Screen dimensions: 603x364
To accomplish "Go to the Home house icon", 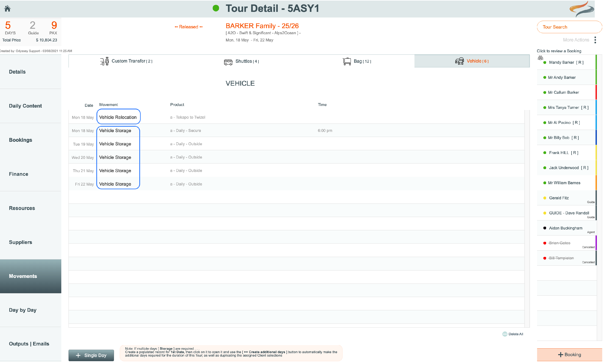I will [7, 9].
